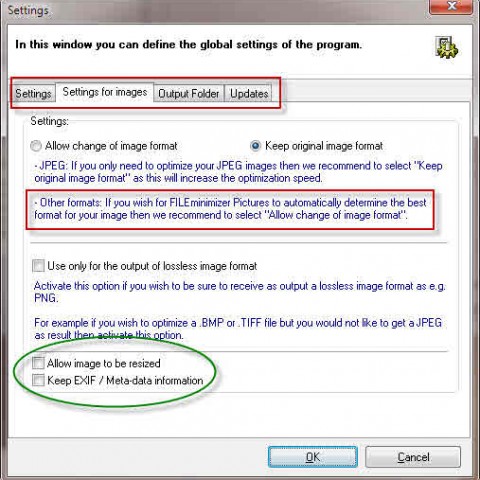
Task: Switch to the Settings tab
Action: pos(33,94)
